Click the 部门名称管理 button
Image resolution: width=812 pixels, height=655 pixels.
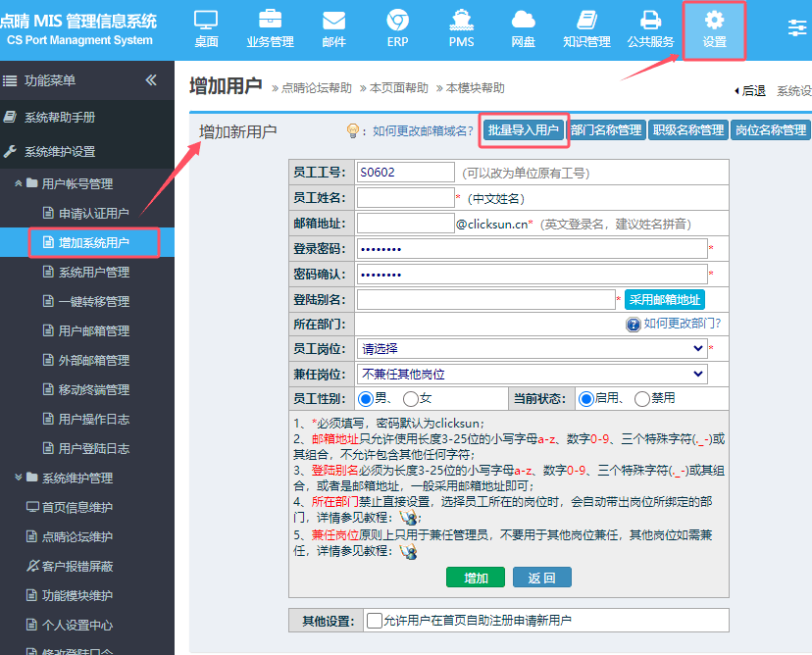[x=606, y=130]
